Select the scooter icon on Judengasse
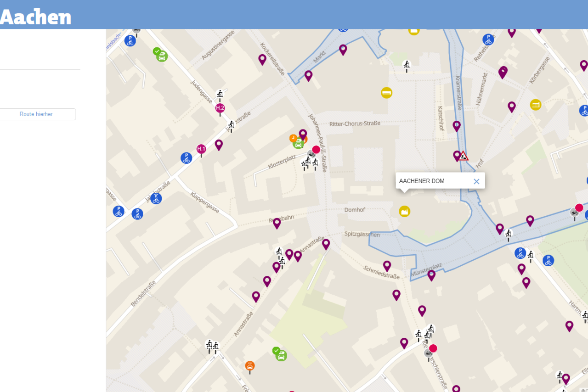 [220, 95]
